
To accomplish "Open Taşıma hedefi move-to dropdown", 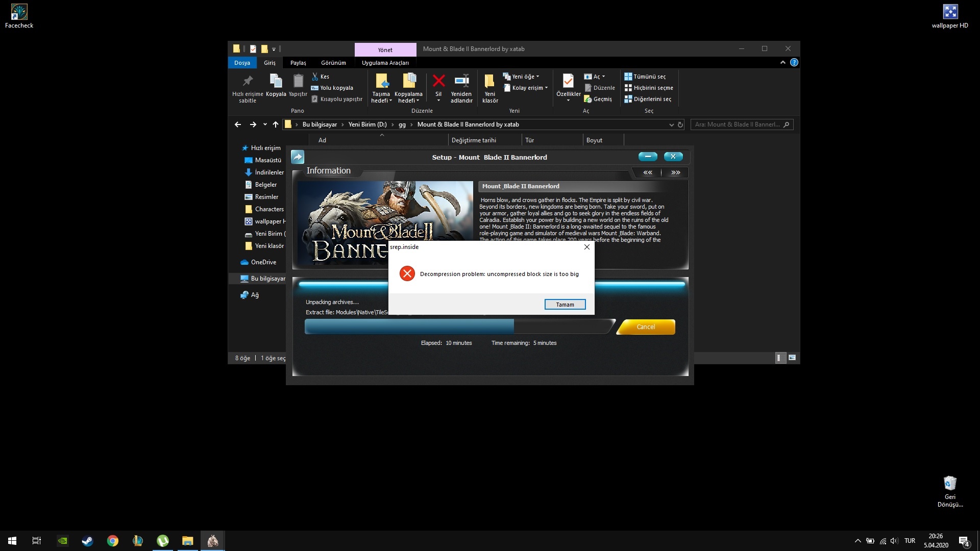I will pos(381,88).
